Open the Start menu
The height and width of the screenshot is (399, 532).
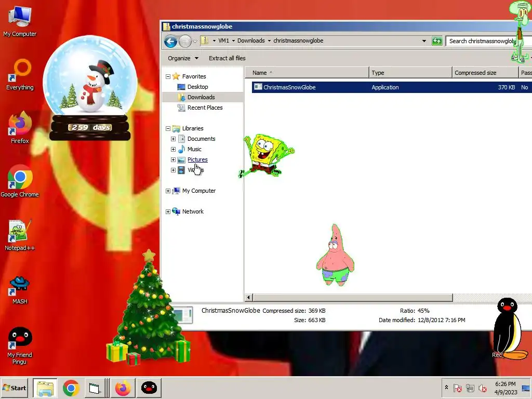(14, 388)
